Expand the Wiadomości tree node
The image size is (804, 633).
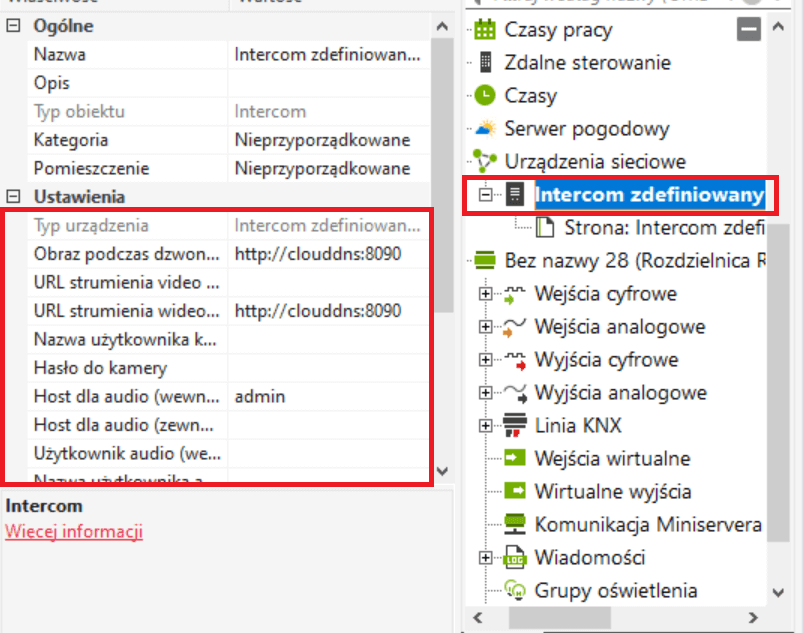(x=487, y=557)
